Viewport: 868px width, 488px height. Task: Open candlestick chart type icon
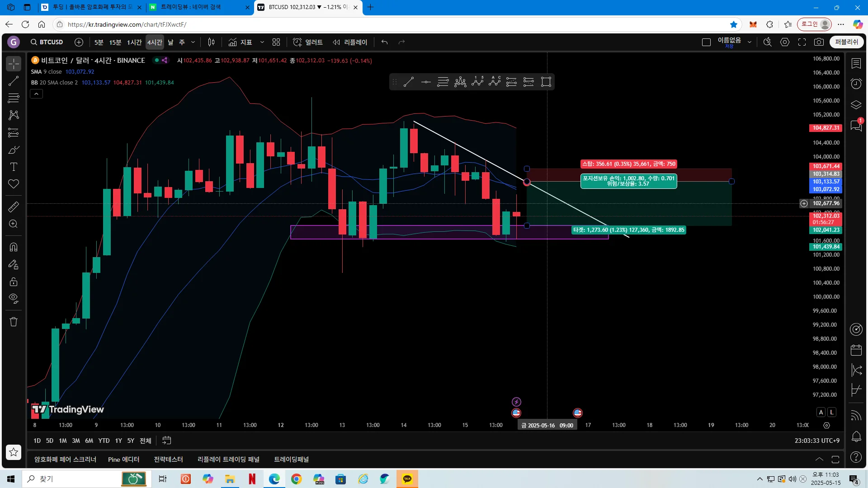tap(211, 42)
